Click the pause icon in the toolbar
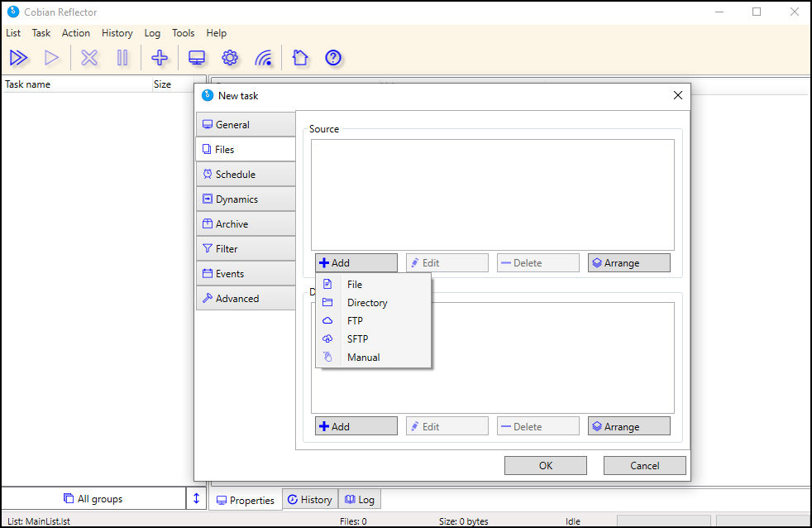This screenshot has width=812, height=528. 122,57
